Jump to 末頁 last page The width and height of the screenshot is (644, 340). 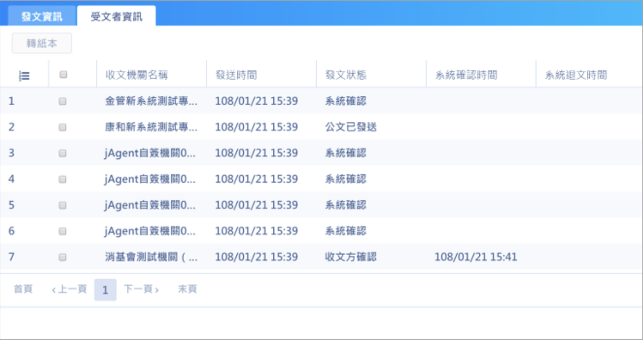(x=187, y=289)
